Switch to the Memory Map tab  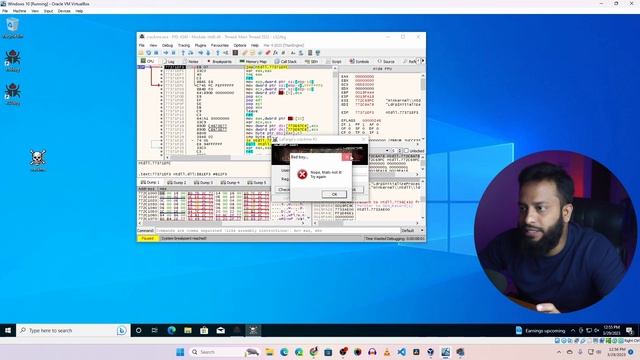pos(253,61)
